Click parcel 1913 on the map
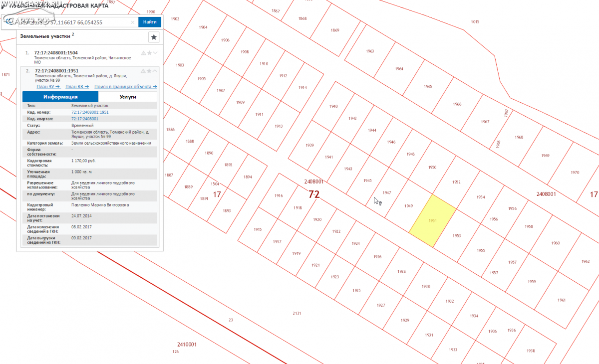This screenshot has height=364, width=599. click(x=279, y=126)
